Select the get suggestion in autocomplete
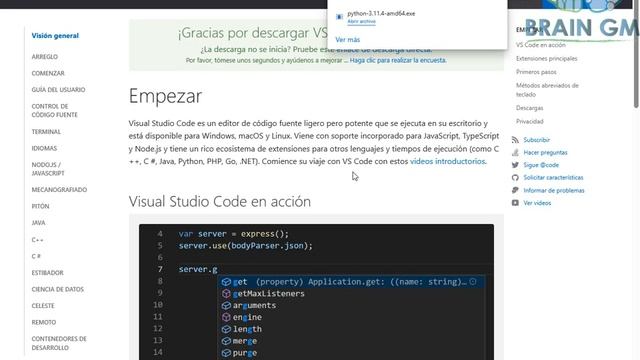The width and height of the screenshot is (640, 360). [351, 282]
